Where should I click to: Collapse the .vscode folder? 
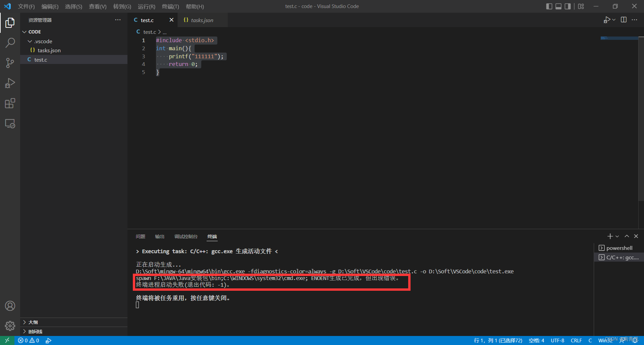click(x=30, y=41)
